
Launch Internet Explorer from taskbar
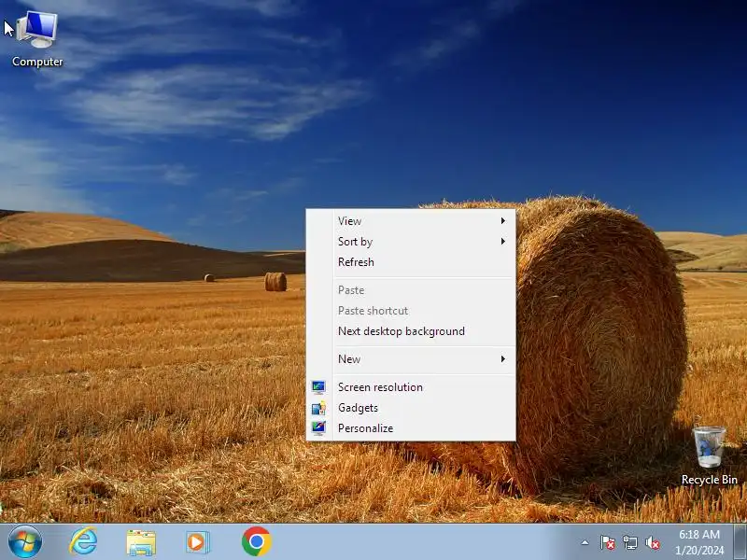coord(84,542)
